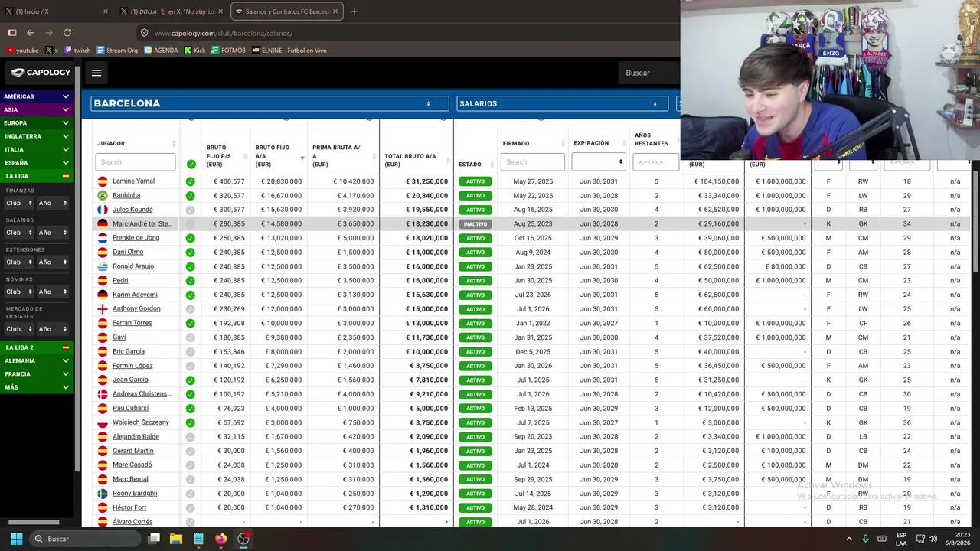Open the Kick bookmark
Image resolution: width=980 pixels, height=551 pixels.
click(194, 51)
